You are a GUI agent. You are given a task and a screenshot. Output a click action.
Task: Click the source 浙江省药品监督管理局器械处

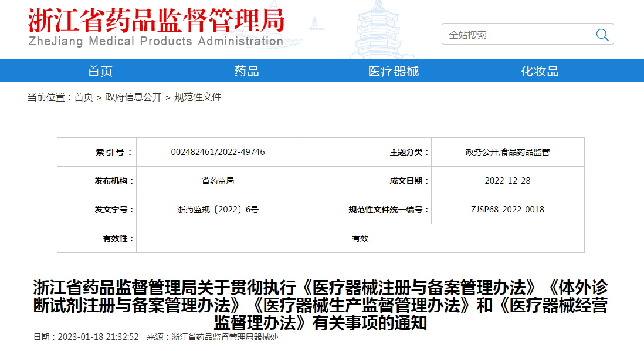[225, 337]
